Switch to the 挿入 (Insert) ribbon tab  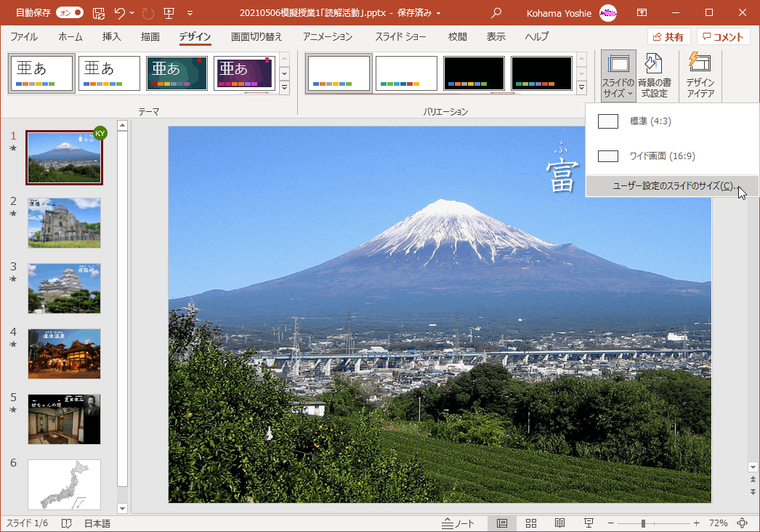click(111, 36)
